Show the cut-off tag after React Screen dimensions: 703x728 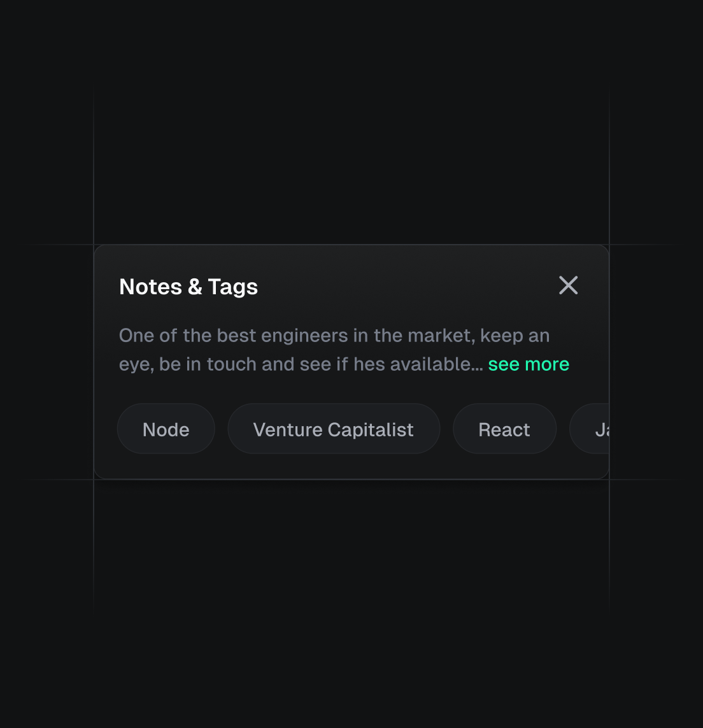coord(590,429)
